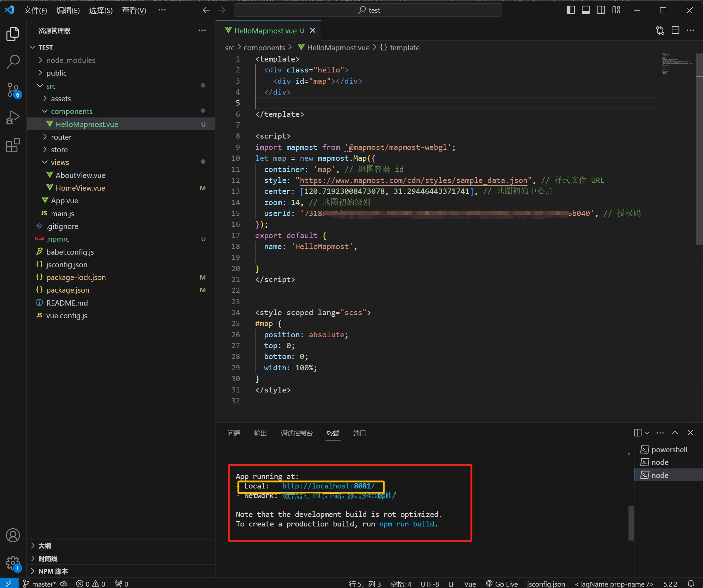Switch to the 输出 output tab
703x588 pixels.
[x=260, y=433]
